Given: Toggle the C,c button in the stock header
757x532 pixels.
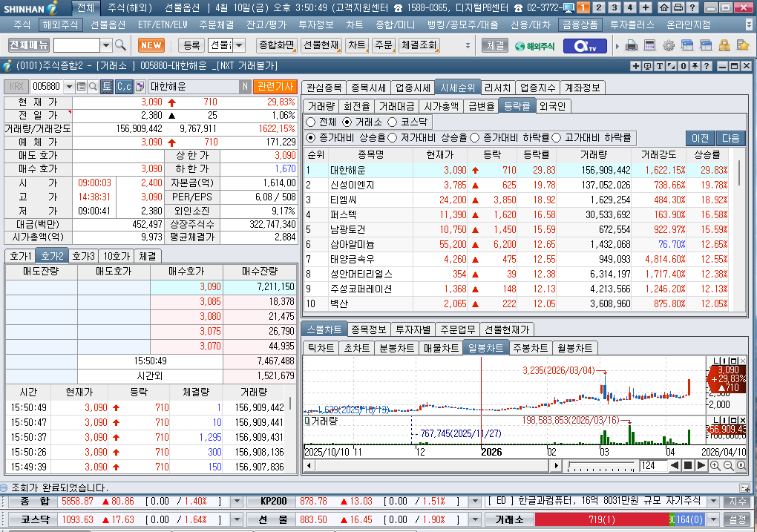Looking at the screenshot, I should point(124,86).
